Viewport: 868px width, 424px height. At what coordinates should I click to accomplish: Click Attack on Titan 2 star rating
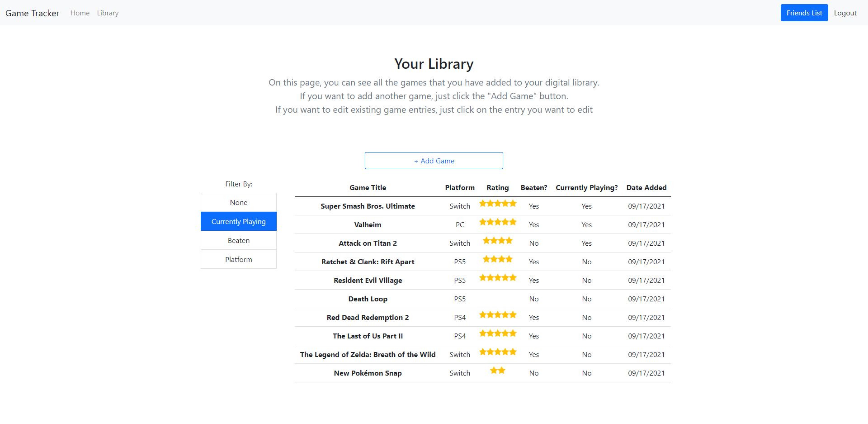tap(497, 241)
